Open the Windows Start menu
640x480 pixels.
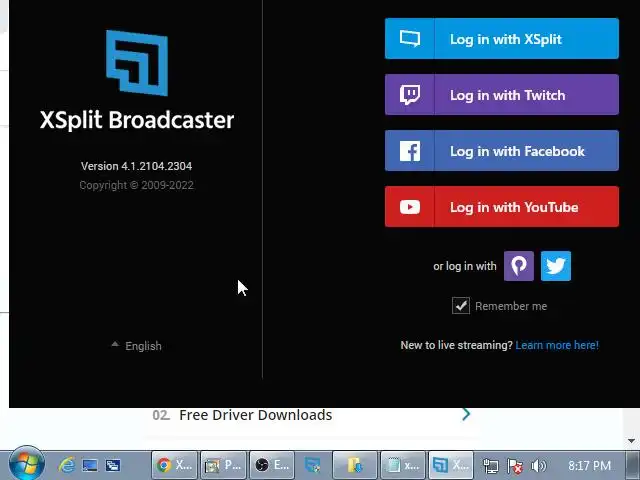[27, 464]
